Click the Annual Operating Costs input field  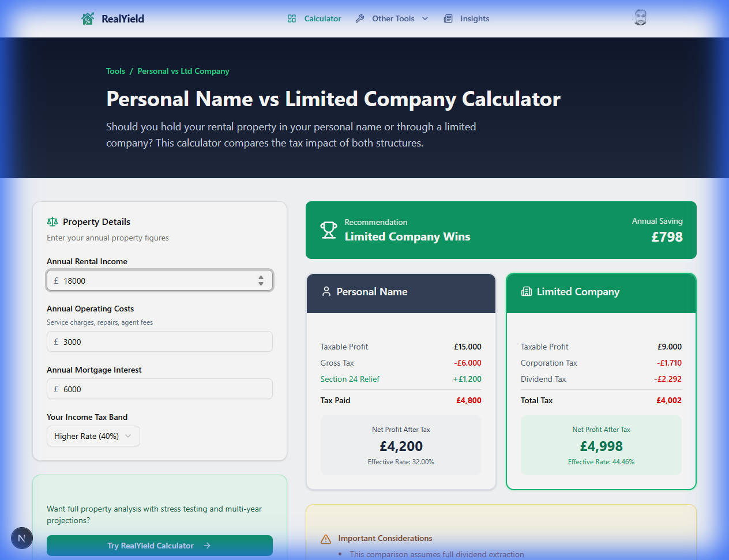tap(160, 341)
